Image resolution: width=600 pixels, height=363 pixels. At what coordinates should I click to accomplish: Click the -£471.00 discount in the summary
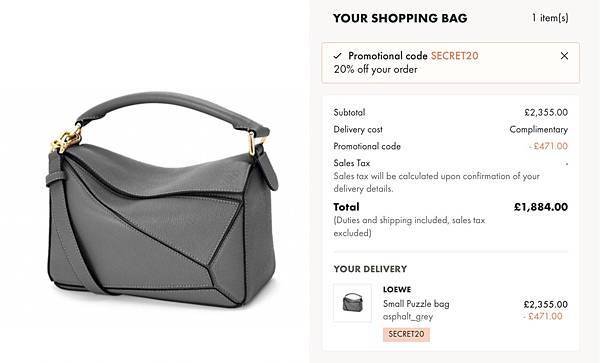548,146
